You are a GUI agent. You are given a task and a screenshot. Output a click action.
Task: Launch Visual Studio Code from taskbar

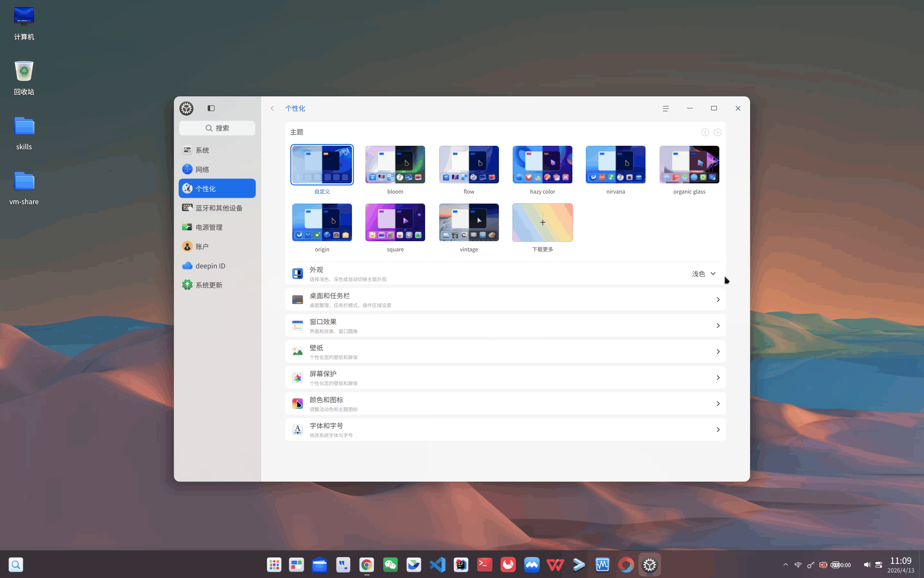tap(437, 565)
